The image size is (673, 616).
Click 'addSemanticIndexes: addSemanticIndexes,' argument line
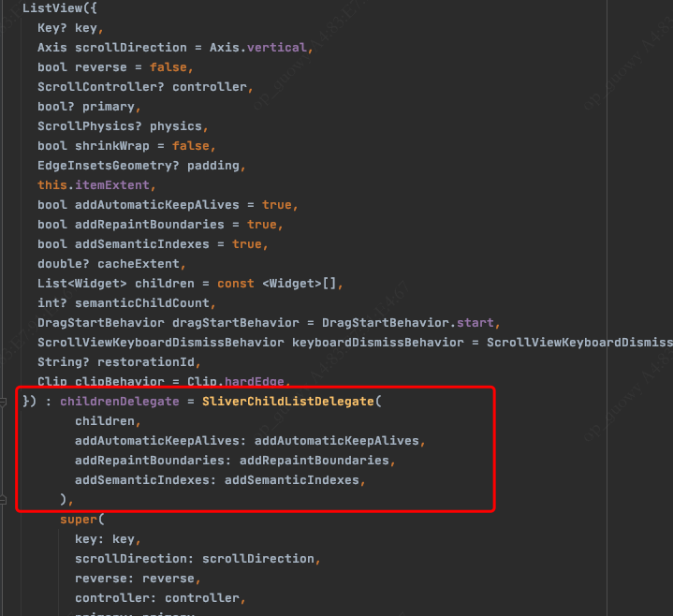pyautogui.click(x=220, y=480)
